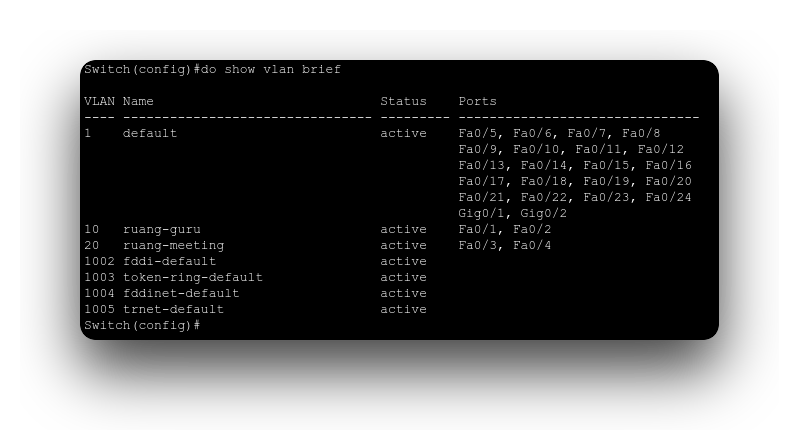Click the fddinet-default VLAN name
The height and width of the screenshot is (440, 799).
[181, 293]
